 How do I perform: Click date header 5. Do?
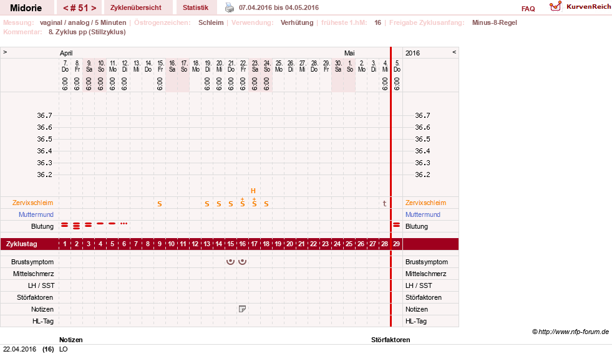coord(397,66)
